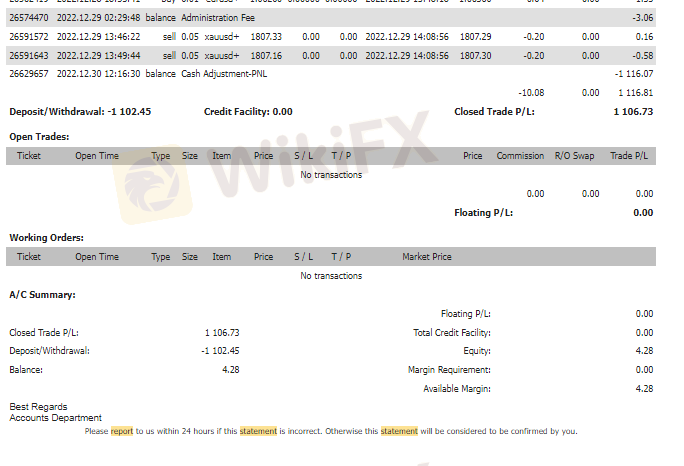Select Equity value 4.28
684x466 pixels.
644,351
